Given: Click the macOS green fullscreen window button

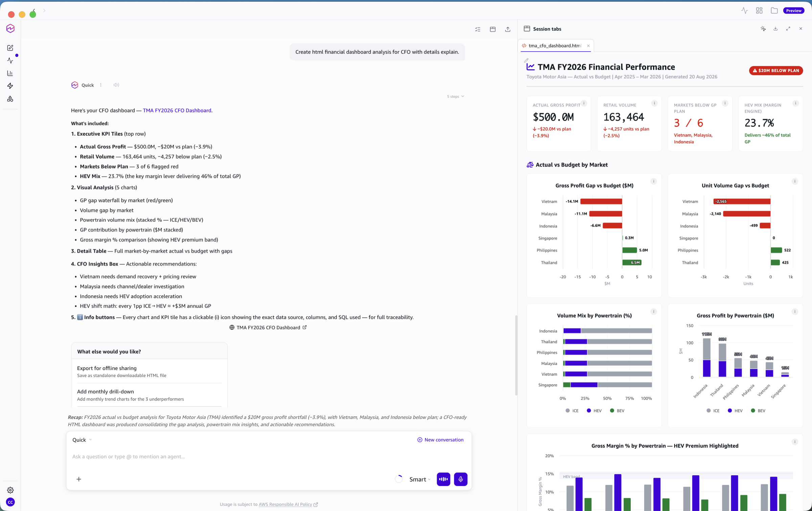Looking at the screenshot, I should (33, 14).
